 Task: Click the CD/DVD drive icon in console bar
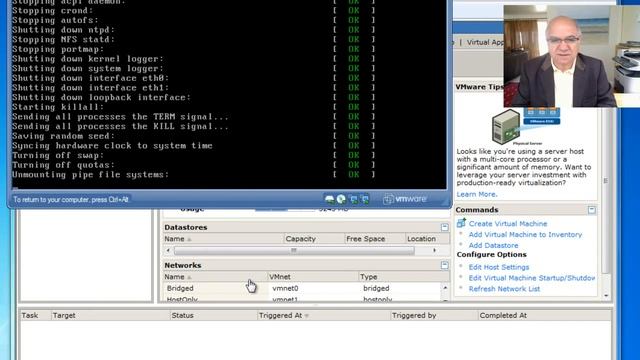pyautogui.click(x=341, y=199)
